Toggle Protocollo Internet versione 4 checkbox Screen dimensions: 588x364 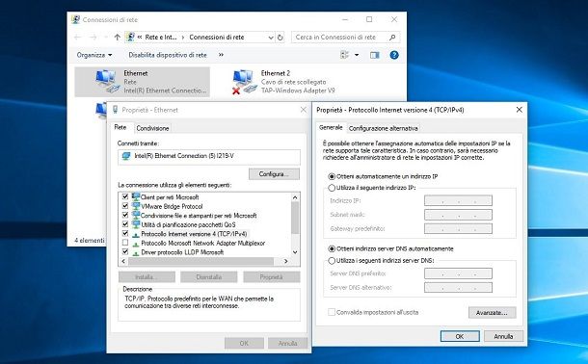[125, 234]
